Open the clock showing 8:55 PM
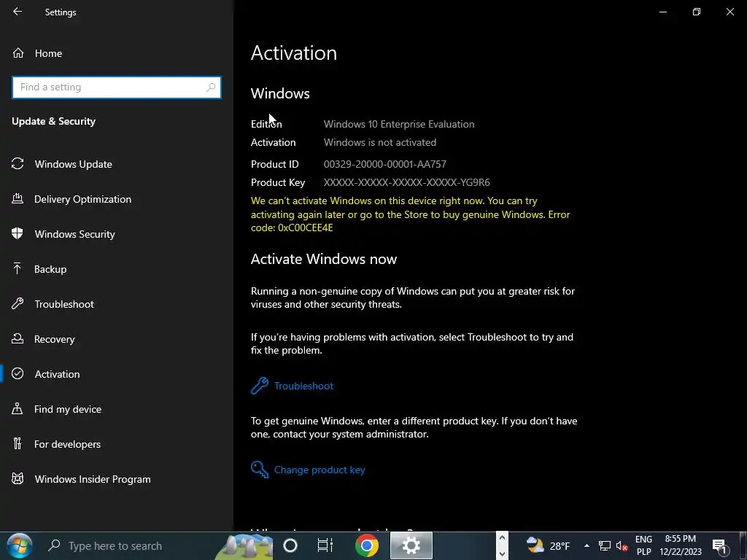 tap(681, 545)
